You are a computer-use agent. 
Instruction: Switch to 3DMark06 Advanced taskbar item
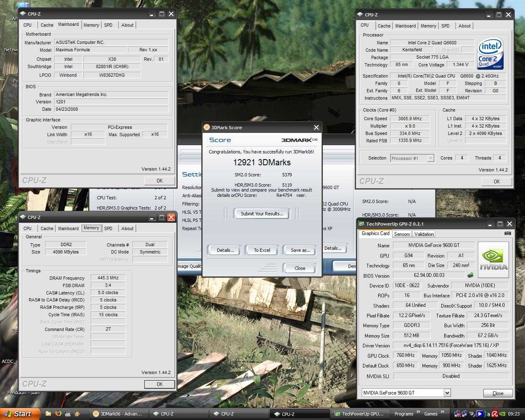118,414
